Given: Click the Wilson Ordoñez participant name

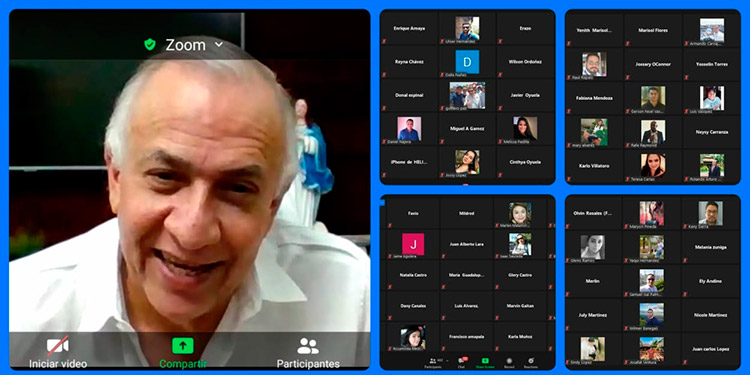Looking at the screenshot, I should click(x=525, y=62).
